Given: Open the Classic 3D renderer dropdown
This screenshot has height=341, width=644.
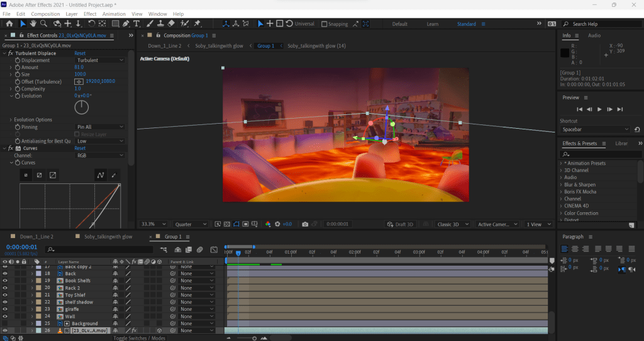Looking at the screenshot, I should [451, 224].
